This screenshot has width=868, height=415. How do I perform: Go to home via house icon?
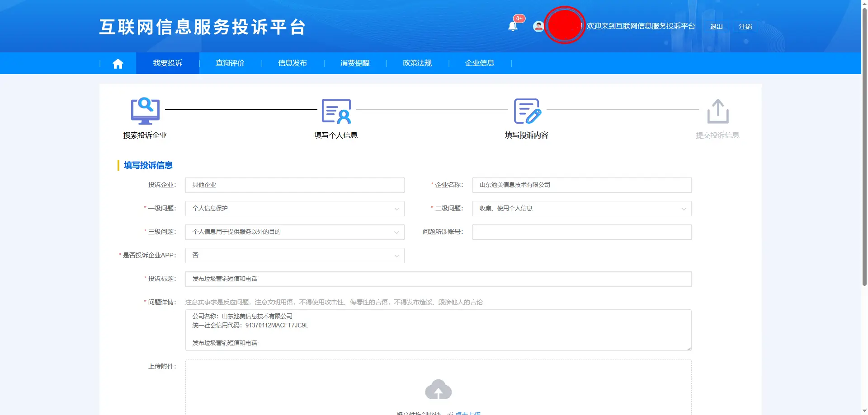tap(118, 64)
